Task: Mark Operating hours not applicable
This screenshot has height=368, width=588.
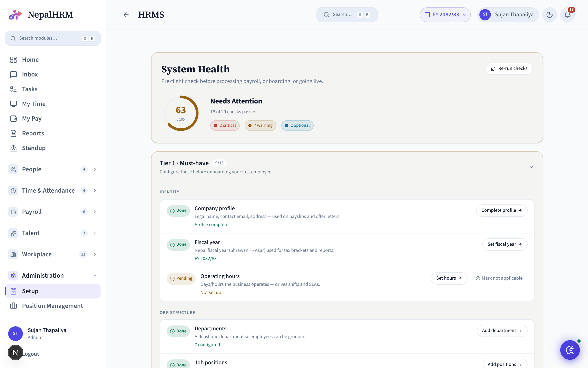Action: click(x=499, y=278)
